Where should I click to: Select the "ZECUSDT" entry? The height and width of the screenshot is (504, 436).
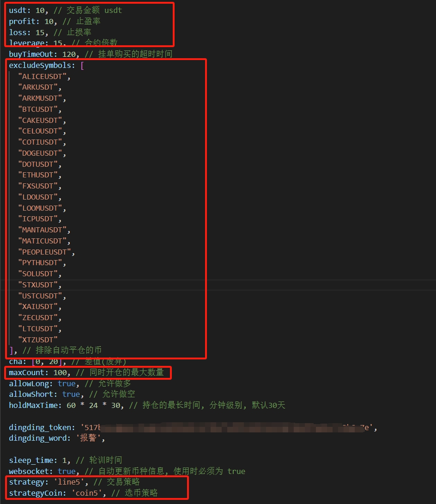pos(37,317)
